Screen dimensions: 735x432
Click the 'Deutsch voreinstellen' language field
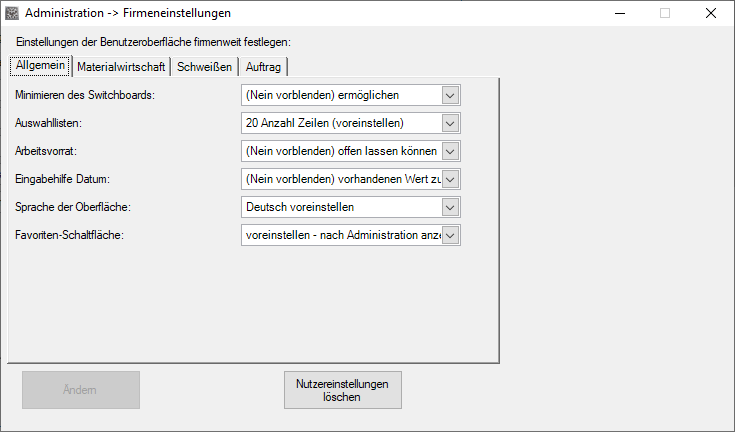coord(340,207)
